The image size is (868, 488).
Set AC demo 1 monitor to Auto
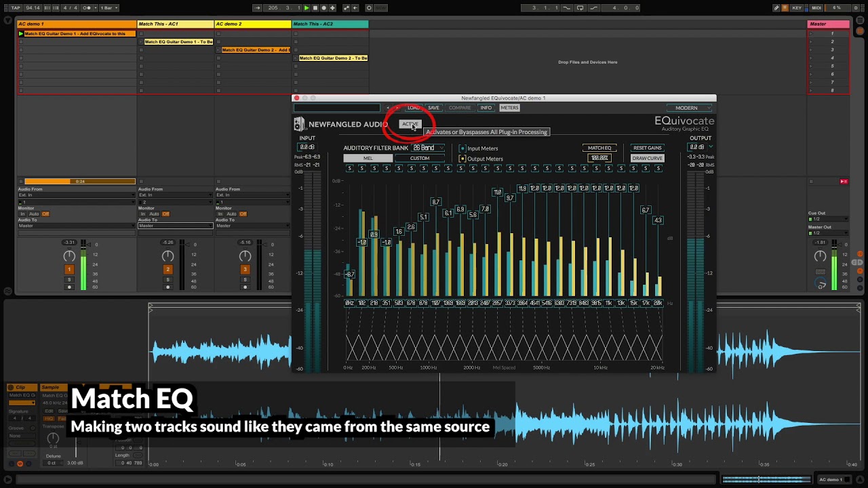pyautogui.click(x=34, y=214)
